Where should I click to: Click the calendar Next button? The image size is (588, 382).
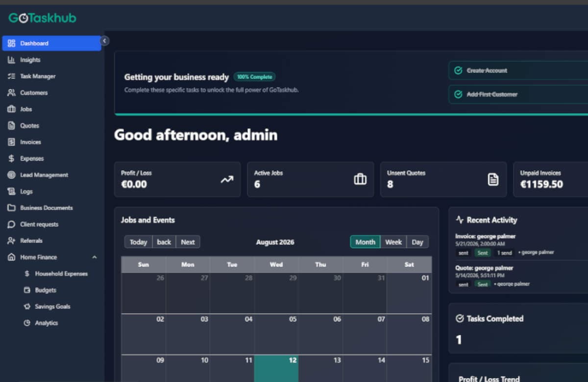coord(188,242)
